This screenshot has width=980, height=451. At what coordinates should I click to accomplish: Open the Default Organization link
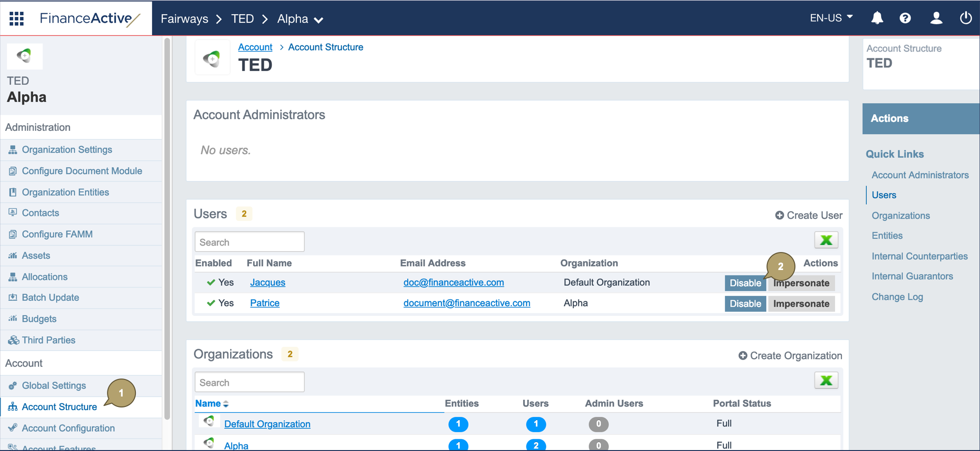[x=267, y=424]
